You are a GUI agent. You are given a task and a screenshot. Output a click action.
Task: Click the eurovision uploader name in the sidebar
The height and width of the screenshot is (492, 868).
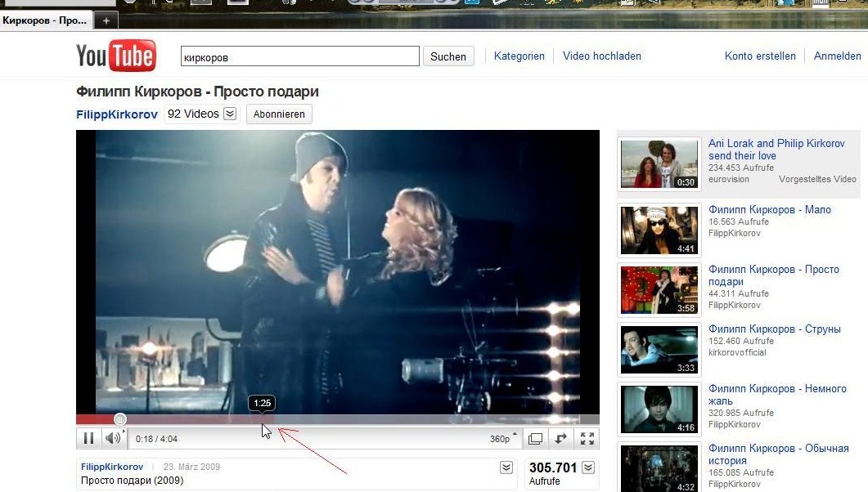coord(728,179)
